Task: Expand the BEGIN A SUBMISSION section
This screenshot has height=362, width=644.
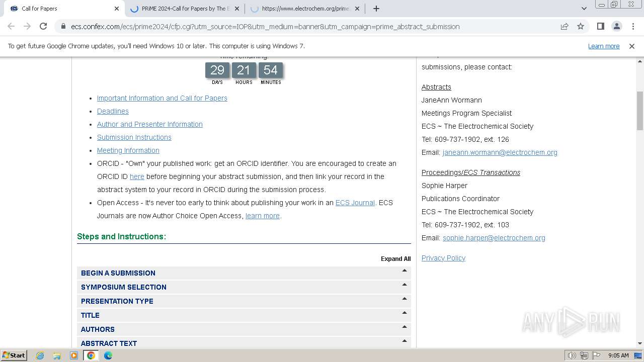Action: (x=244, y=273)
